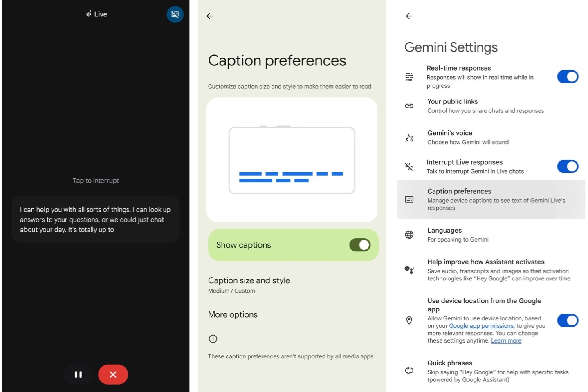The image size is (588, 392).
Task: Tap the Quick phrases loop icon
Action: pos(409,371)
